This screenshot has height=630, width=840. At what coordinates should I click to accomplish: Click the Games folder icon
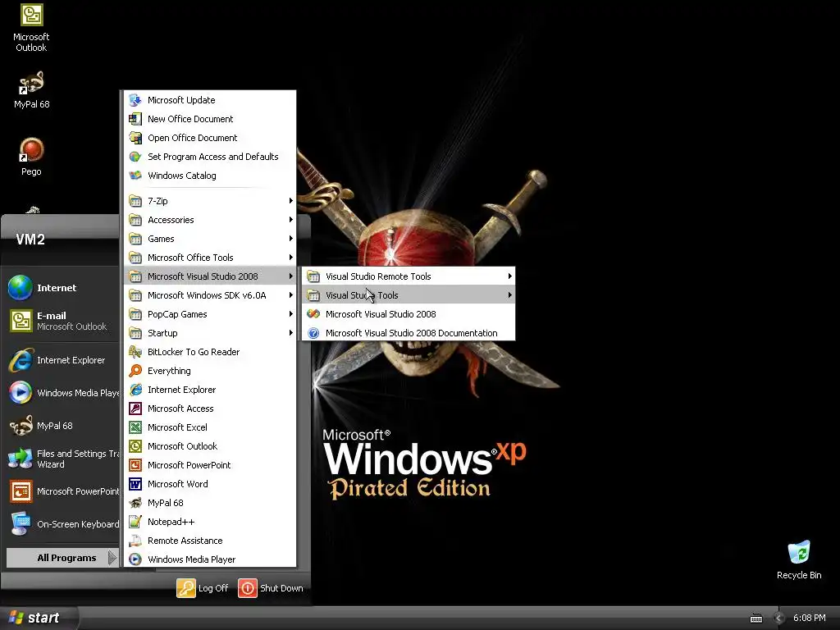pos(135,239)
